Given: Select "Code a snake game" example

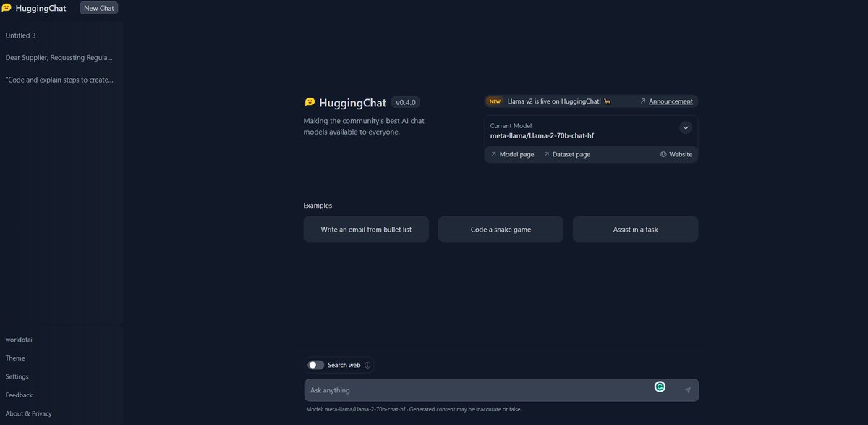Looking at the screenshot, I should click(x=501, y=230).
